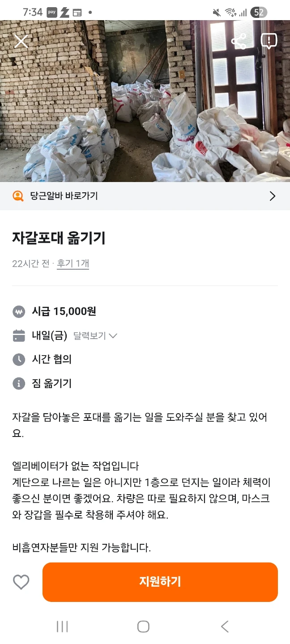Screen dimensions: 290x644
Task: Tap the Android back button
Action: (225, 627)
